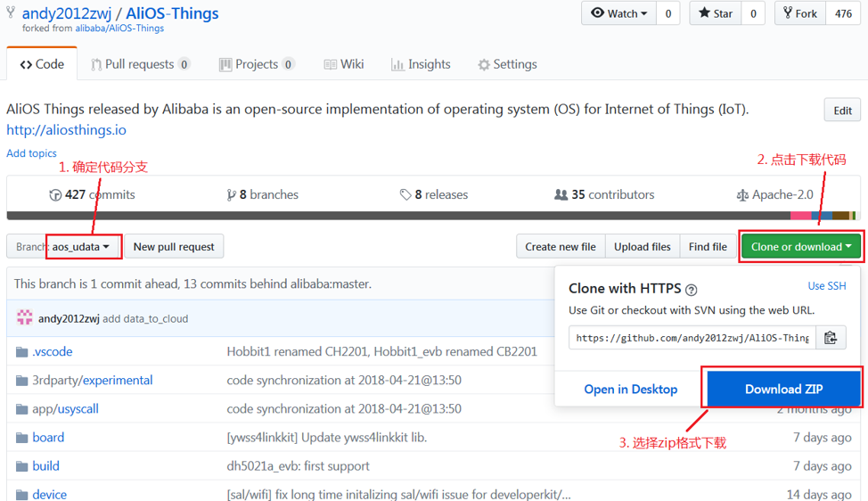This screenshot has width=868, height=501.
Task: Click the Edit description button
Action: 842,111
